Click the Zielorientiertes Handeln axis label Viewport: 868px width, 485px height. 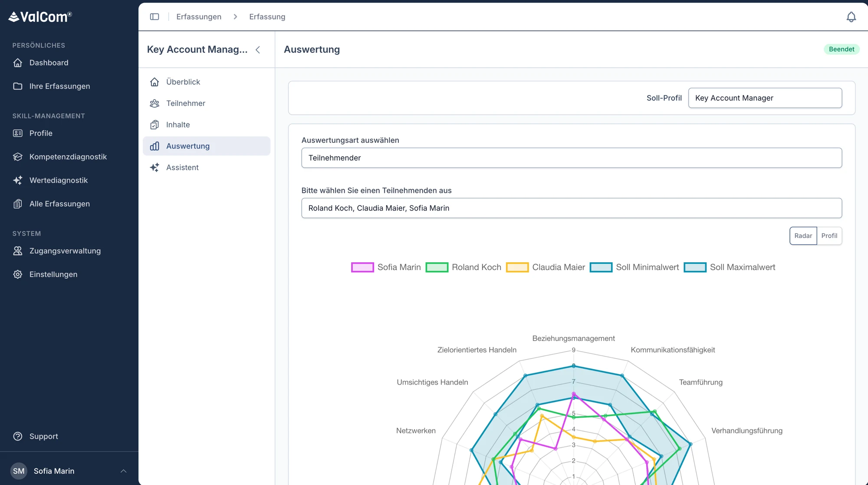coord(477,350)
